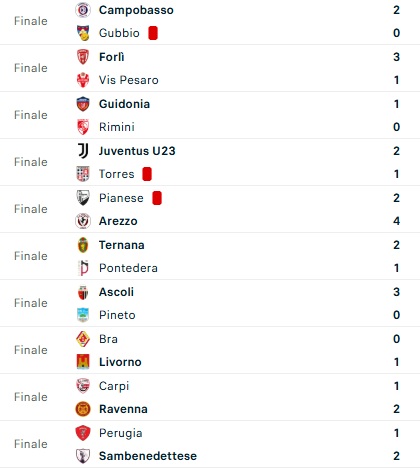Screen dimensions: 420x471
Task: Click the red card next to Gubbio
Action: point(153,33)
